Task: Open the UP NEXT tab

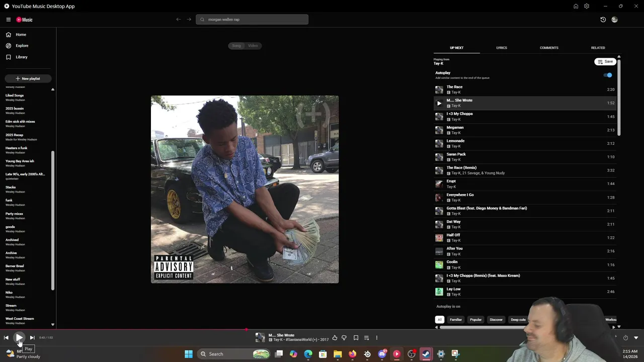Action: (456, 48)
